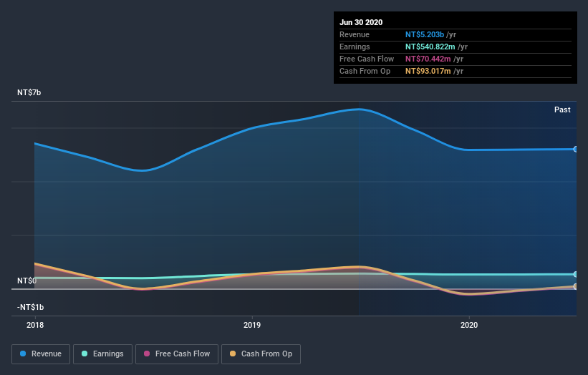The image size is (588, 375).
Task: Click the Cash From Op label in tooltip
Action: click(365, 71)
